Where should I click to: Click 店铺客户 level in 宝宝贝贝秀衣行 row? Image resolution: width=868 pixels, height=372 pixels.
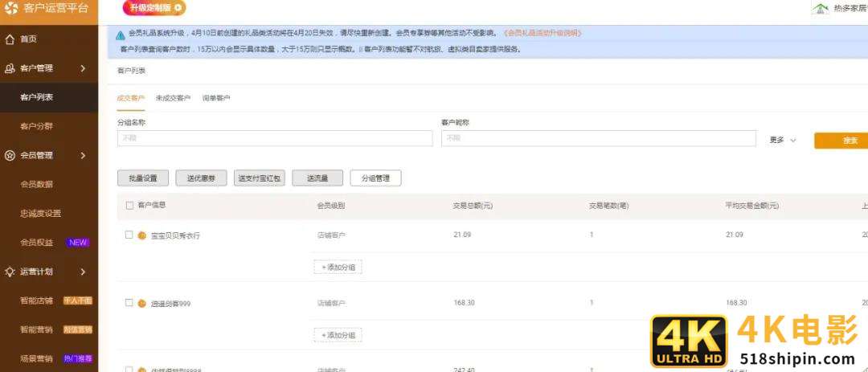(x=331, y=235)
